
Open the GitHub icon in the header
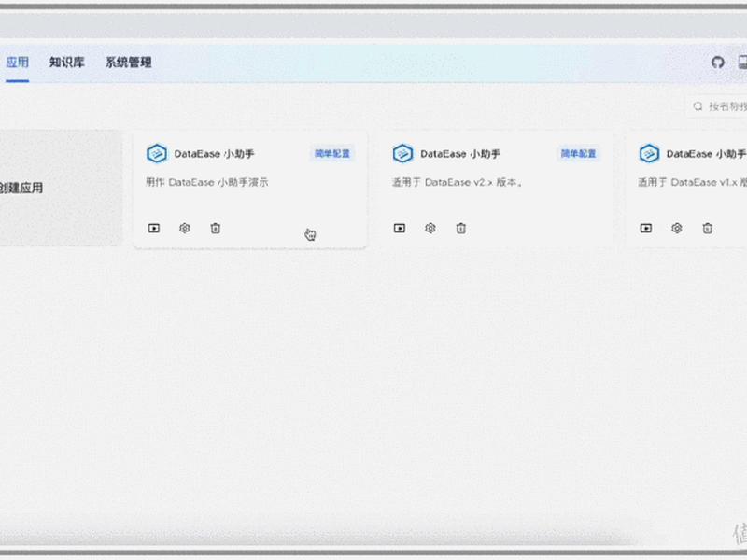point(717,63)
